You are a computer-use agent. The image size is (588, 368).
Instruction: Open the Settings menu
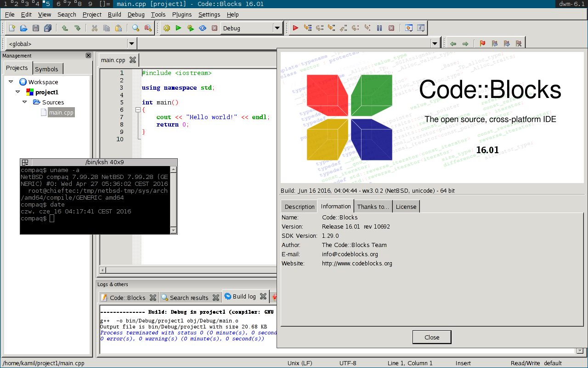(209, 14)
